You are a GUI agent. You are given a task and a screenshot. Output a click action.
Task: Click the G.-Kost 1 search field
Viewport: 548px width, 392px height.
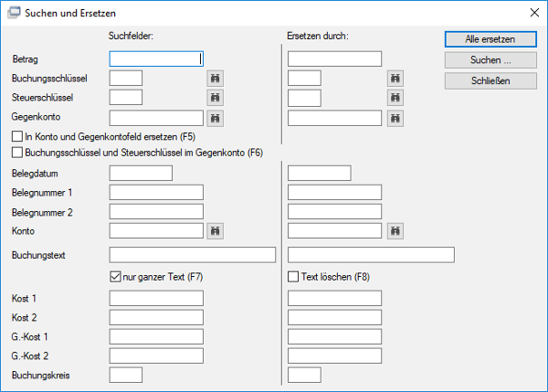(x=156, y=337)
